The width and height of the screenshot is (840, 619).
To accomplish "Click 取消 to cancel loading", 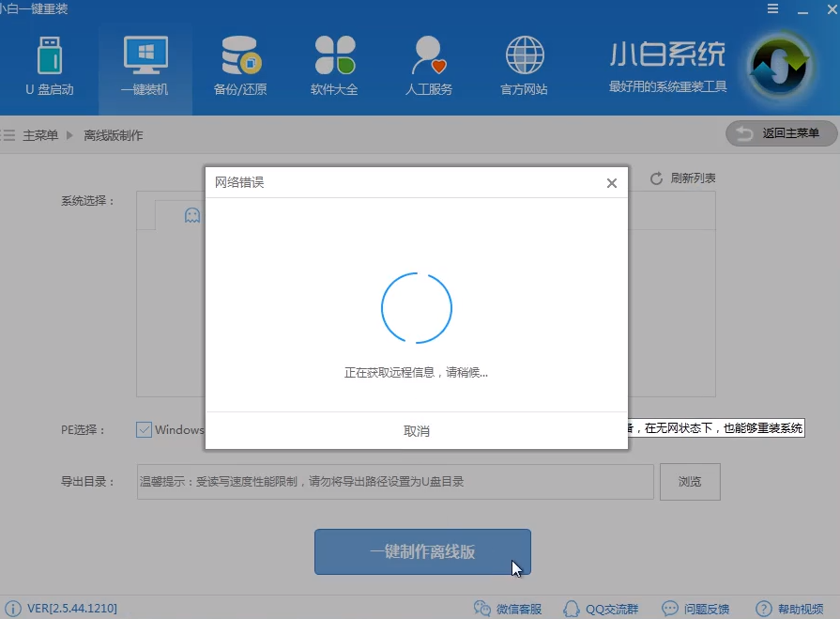I will [x=417, y=430].
